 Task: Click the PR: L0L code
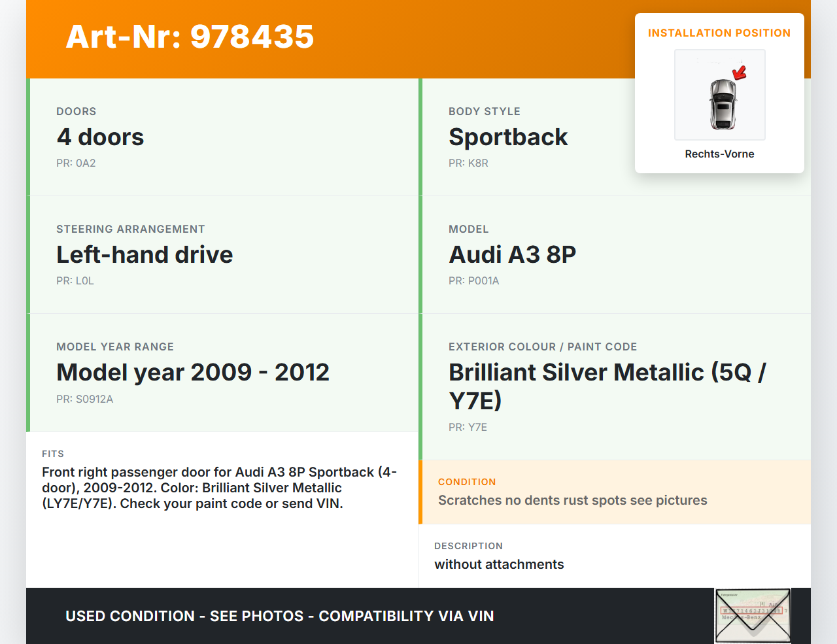(75, 280)
